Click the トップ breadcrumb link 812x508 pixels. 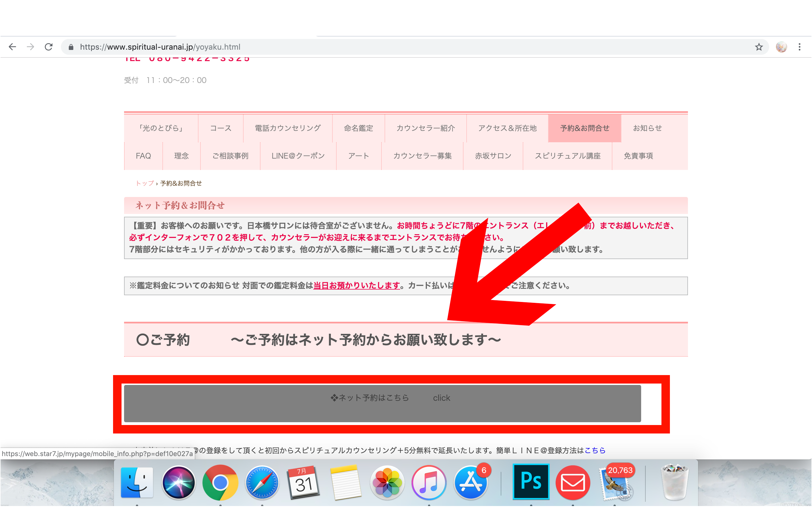click(x=145, y=183)
